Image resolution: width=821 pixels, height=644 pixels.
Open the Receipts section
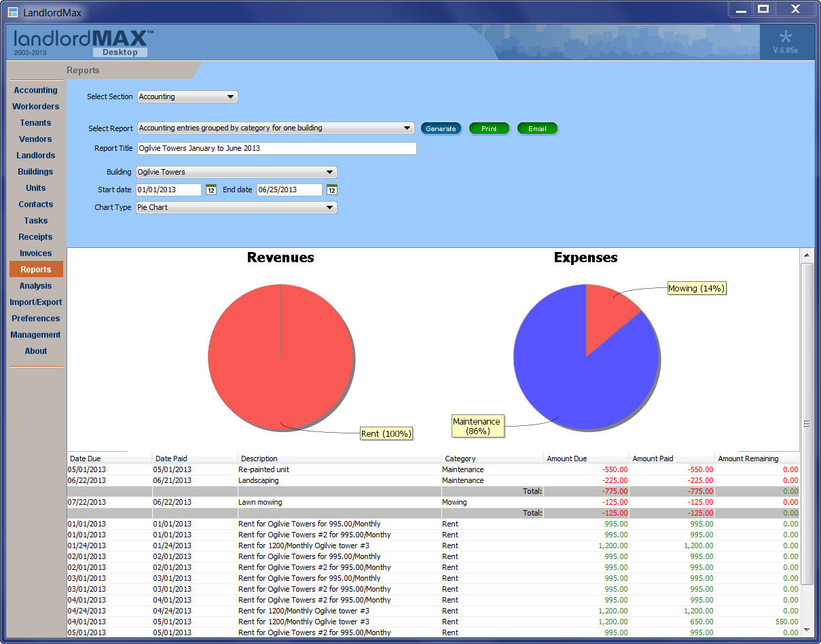click(x=36, y=237)
